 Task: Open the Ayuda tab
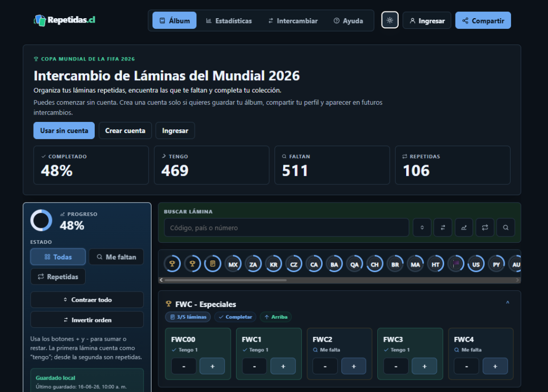coord(348,21)
